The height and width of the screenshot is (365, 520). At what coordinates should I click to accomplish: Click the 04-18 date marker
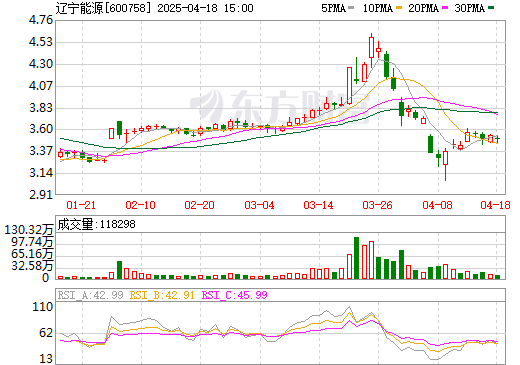(495, 205)
